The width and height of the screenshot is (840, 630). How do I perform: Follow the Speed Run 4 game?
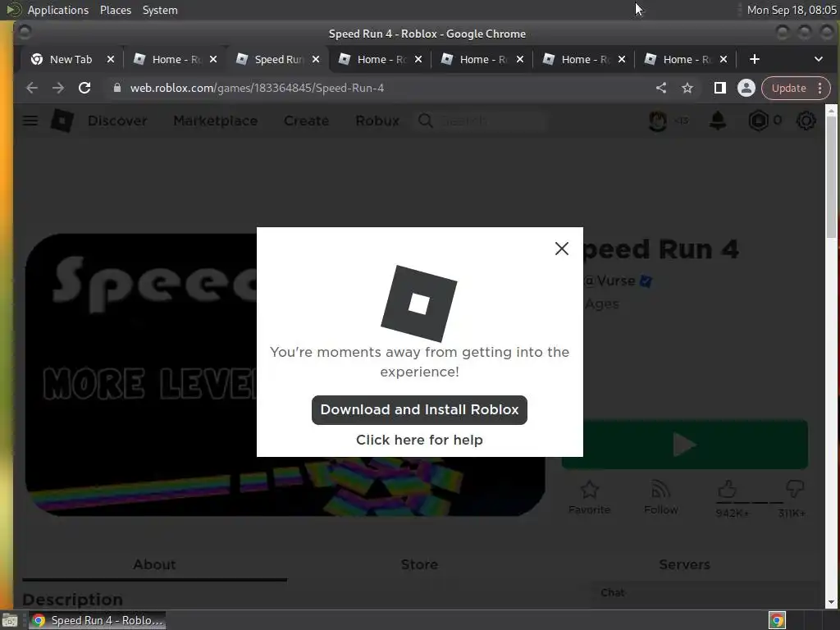click(x=661, y=498)
